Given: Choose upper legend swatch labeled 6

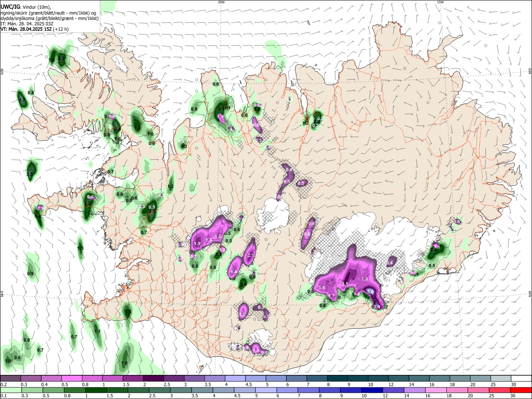Looking at the screenshot, I should point(296,379).
